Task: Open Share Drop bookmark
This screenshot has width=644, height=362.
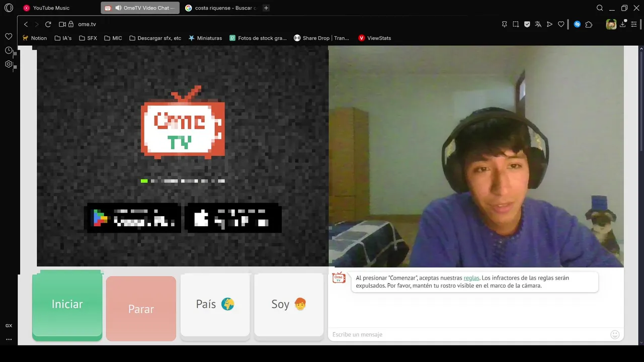Action: pyautogui.click(x=321, y=38)
